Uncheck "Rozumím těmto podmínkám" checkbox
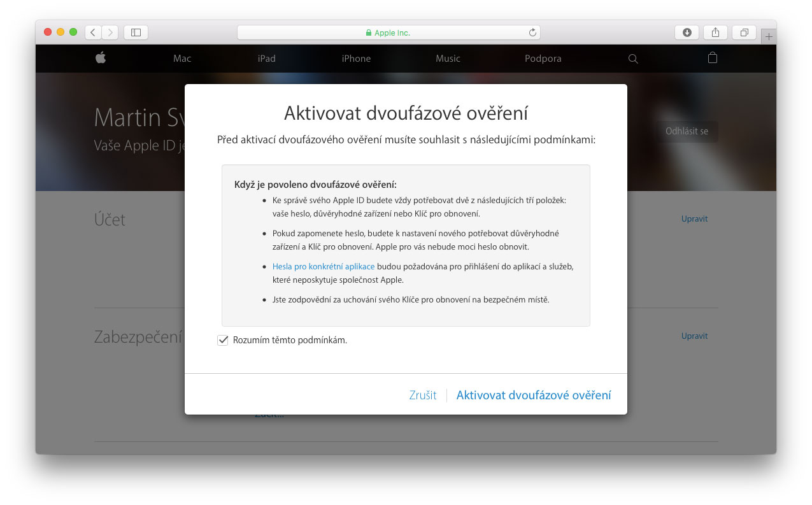 (x=223, y=341)
